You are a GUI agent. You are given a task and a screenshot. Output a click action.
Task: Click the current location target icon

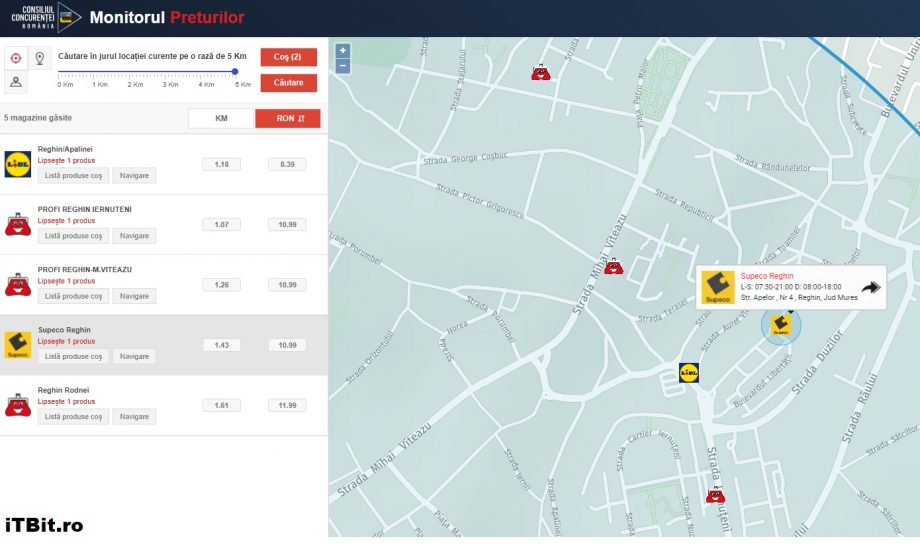coord(16,58)
